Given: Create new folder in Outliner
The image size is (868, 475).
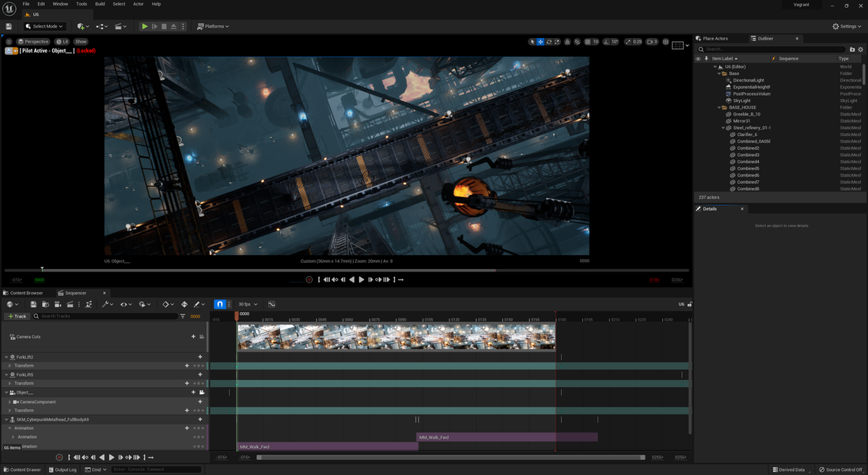Looking at the screenshot, I should [x=852, y=49].
